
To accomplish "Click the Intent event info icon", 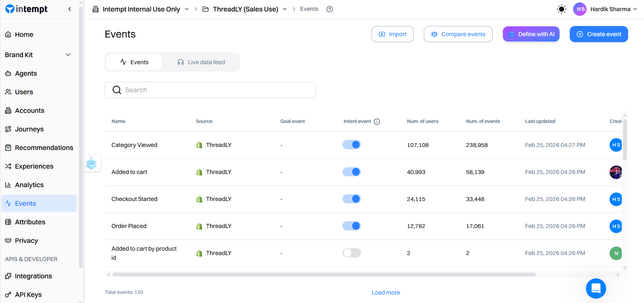I will click(377, 122).
